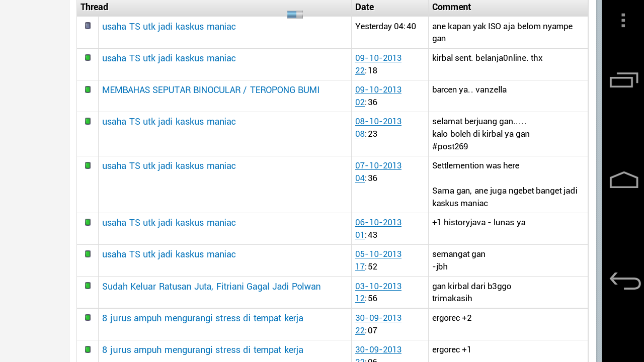Image resolution: width=644 pixels, height=362 pixels.
Task: Select comment '+1 historyjava - lunas ya'
Action: (x=479, y=223)
